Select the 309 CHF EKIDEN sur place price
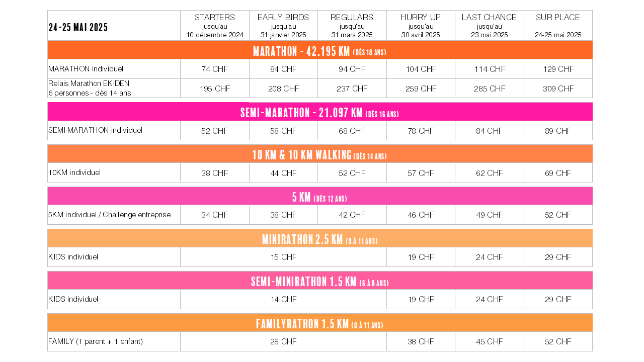644x362 pixels. coord(558,88)
